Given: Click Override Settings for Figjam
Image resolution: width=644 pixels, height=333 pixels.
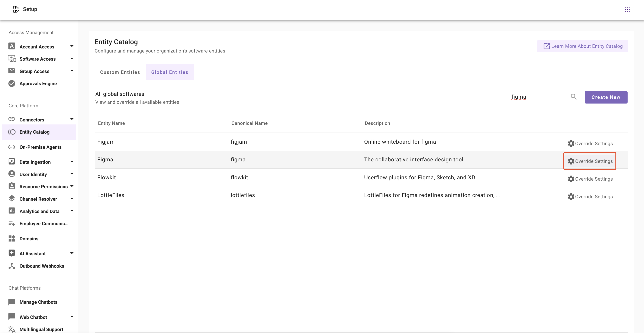Looking at the screenshot, I should click(590, 143).
